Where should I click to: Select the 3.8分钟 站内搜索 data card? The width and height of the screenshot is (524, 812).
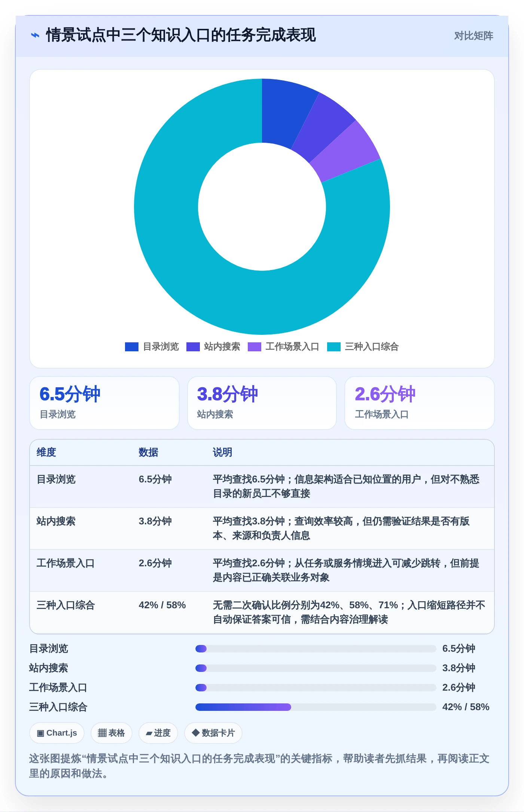262,403
